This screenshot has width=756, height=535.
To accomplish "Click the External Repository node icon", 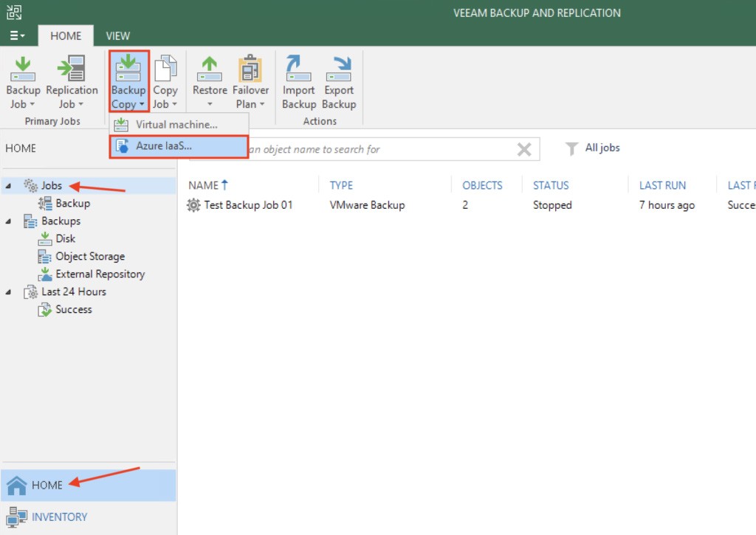I will [x=45, y=274].
